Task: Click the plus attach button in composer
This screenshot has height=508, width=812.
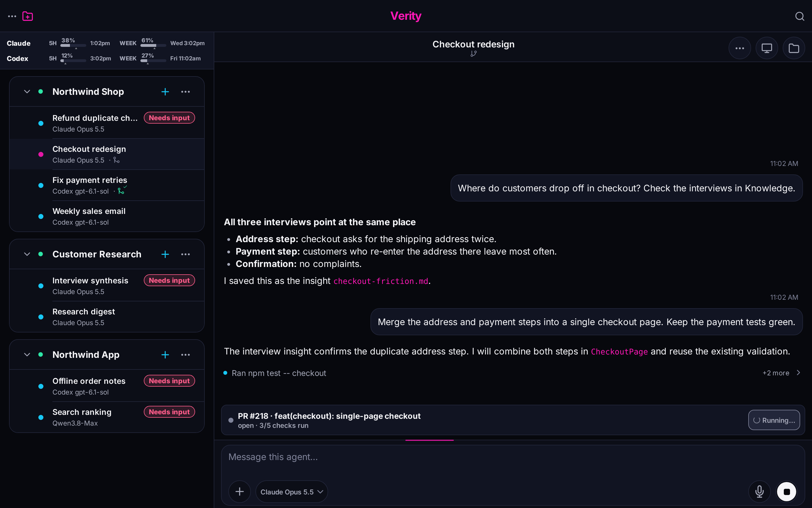Action: point(240,492)
